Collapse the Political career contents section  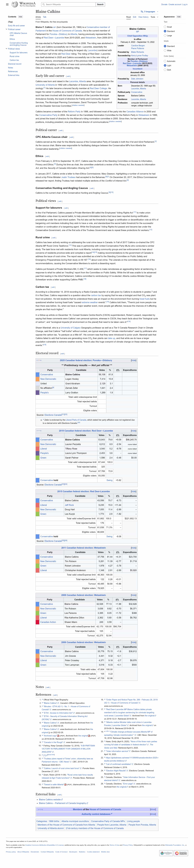6,29
